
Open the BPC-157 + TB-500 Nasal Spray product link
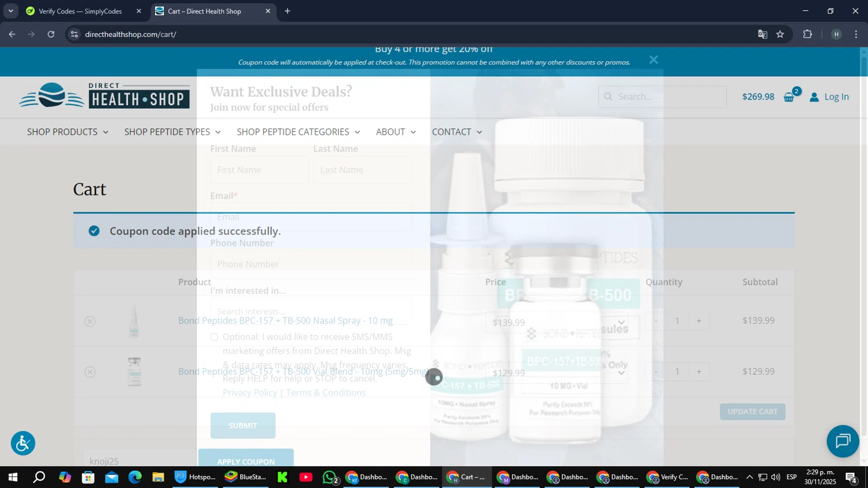click(285, 320)
